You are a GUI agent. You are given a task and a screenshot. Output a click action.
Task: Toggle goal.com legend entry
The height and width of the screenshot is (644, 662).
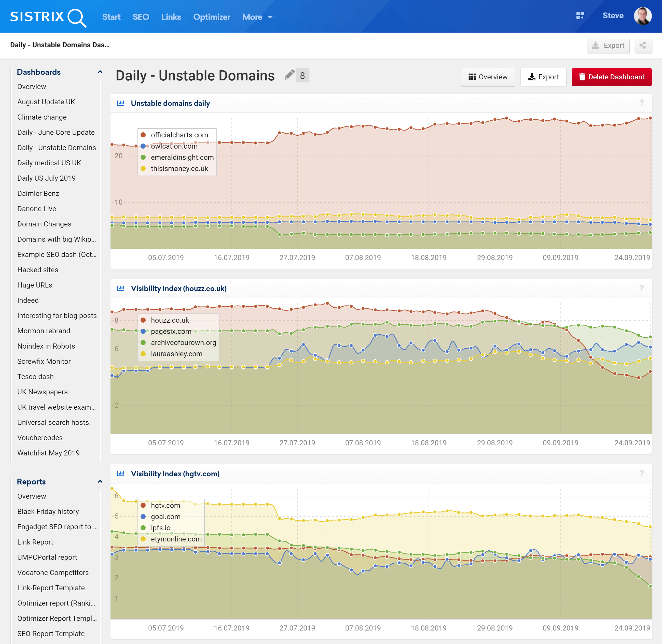pos(160,517)
